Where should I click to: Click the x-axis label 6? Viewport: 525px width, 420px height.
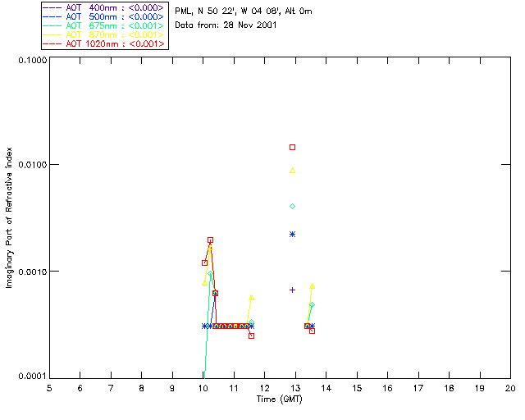80,388
